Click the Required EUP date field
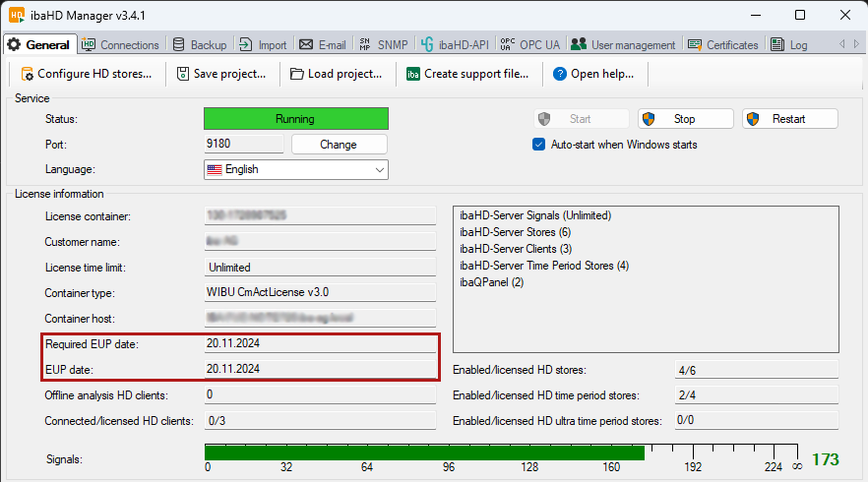Screen dimensions: 868x482 coord(320,343)
